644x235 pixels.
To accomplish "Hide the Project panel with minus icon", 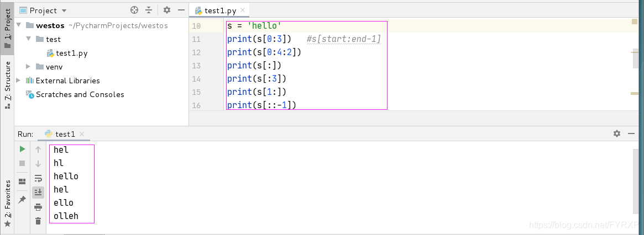I will pyautogui.click(x=181, y=10).
